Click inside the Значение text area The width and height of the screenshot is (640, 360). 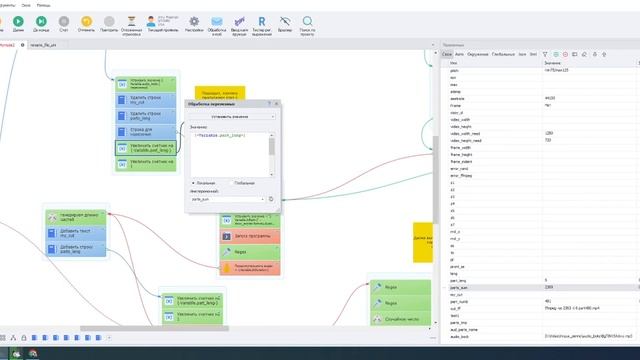(229, 155)
